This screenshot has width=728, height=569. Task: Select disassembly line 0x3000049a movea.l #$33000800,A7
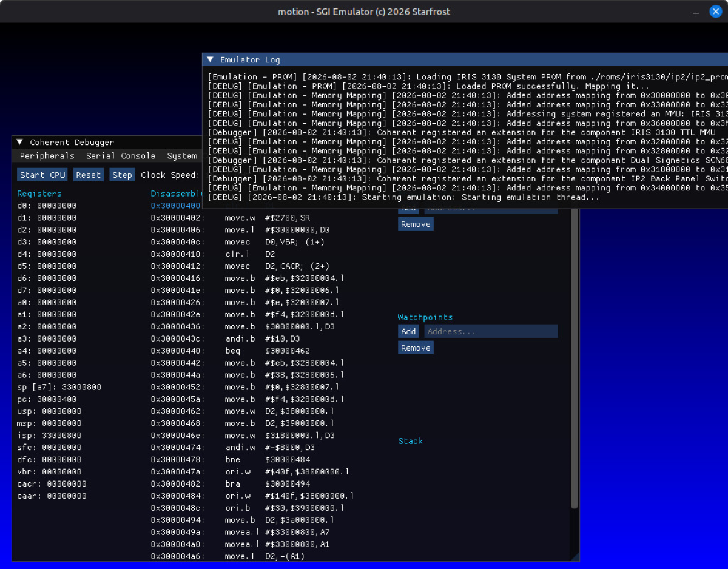240,533
